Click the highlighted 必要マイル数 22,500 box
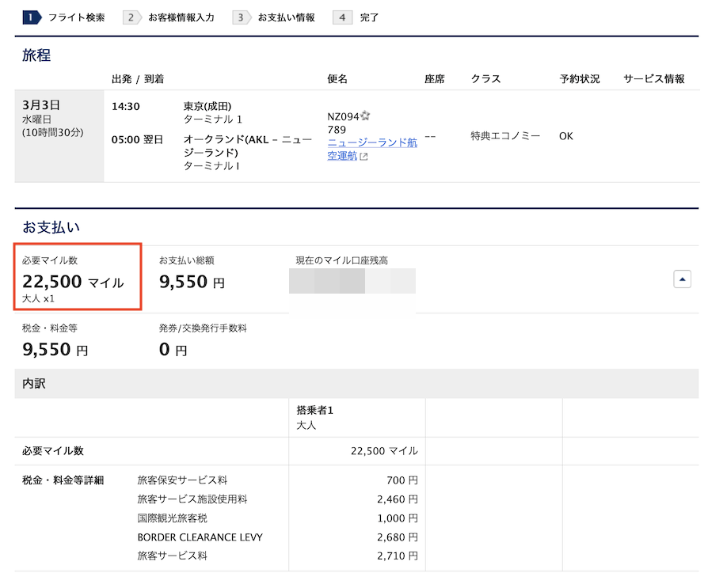 pyautogui.click(x=77, y=276)
